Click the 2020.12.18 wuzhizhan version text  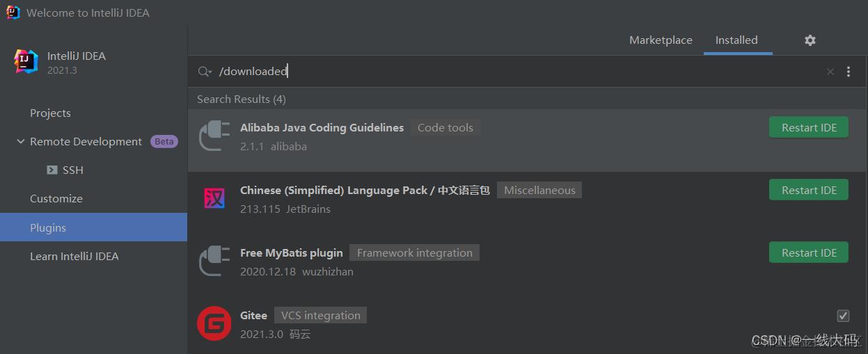pyautogui.click(x=297, y=272)
